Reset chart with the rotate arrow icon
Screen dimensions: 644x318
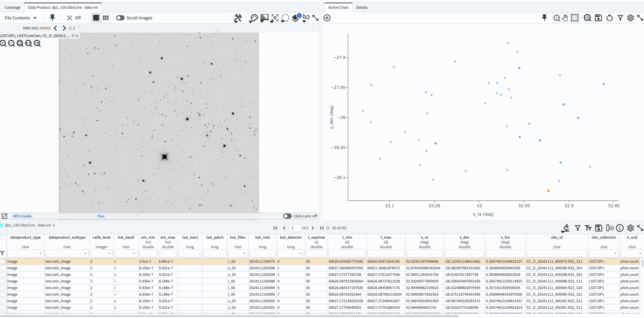pos(609,18)
